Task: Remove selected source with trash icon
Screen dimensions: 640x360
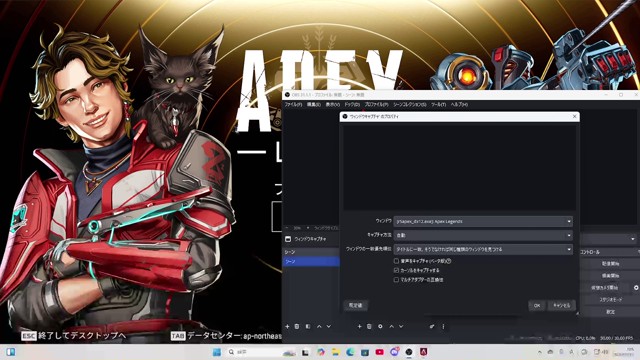Action: [x=369, y=327]
